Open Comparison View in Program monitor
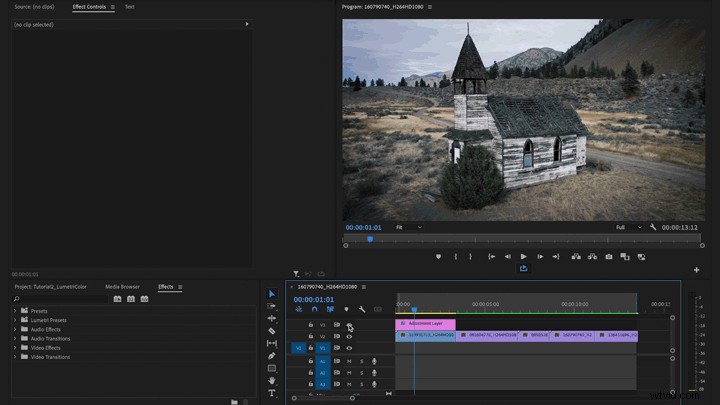 coord(625,257)
